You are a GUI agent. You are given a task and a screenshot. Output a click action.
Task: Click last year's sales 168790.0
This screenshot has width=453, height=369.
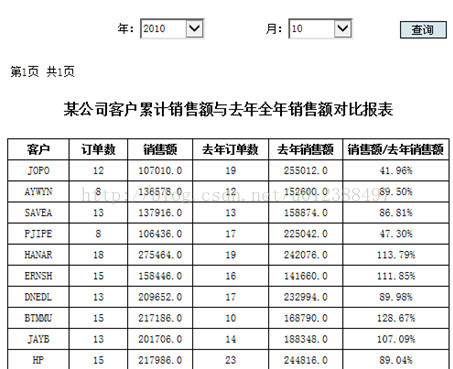pos(306,318)
